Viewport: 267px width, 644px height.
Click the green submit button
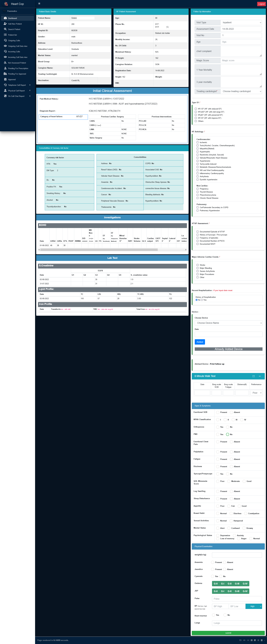pyautogui.click(x=228, y=633)
